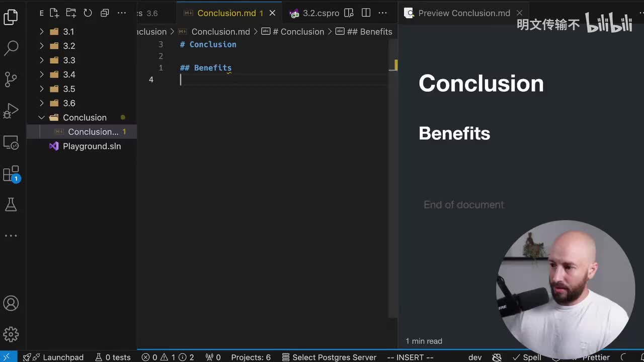Split the editor right
644x362 pixels.
(x=366, y=13)
